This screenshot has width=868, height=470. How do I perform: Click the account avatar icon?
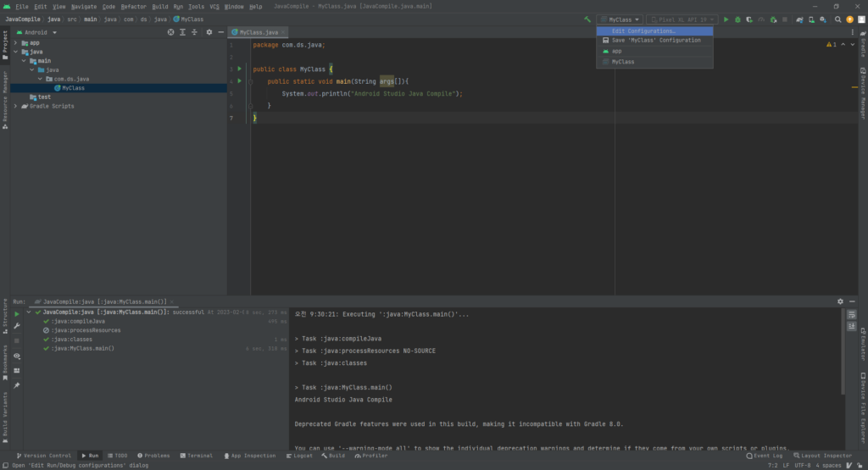click(x=861, y=19)
